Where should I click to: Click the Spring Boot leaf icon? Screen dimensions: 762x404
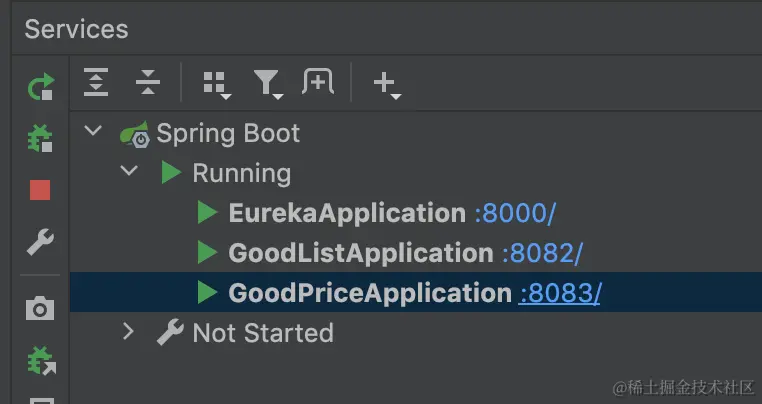(135, 134)
